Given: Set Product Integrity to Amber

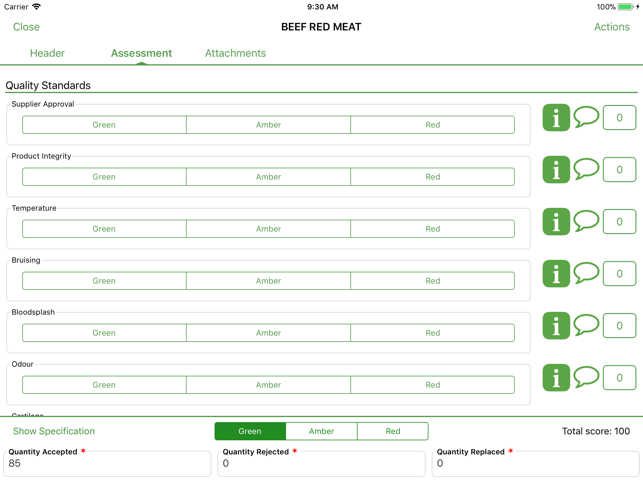Looking at the screenshot, I should tap(268, 177).
